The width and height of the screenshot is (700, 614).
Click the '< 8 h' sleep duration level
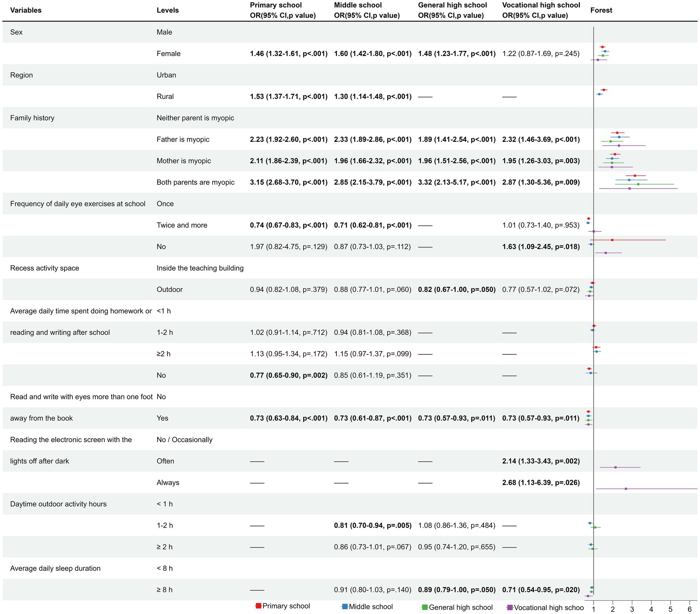point(165,568)
